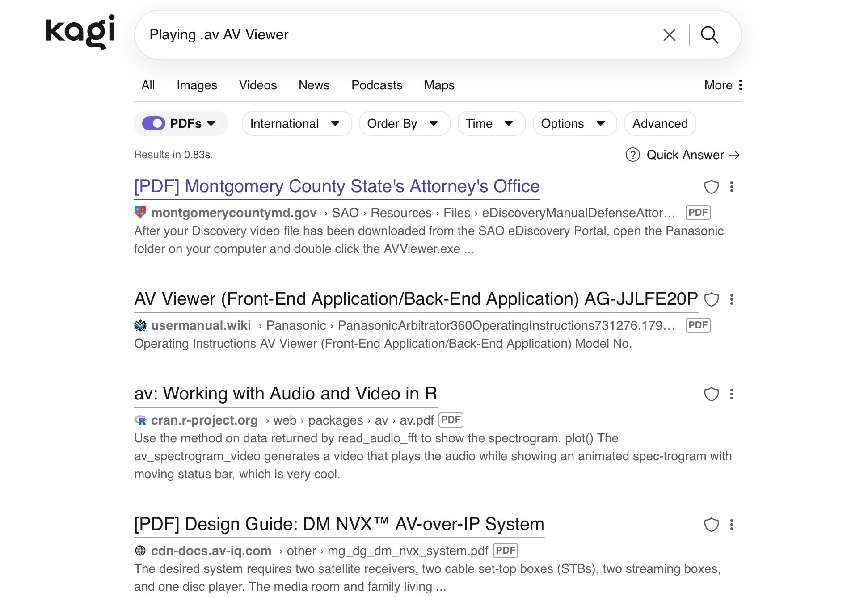Viewport: 868px width, 597px height.
Task: Toggle the PDFs lens switch off
Action: [154, 124]
